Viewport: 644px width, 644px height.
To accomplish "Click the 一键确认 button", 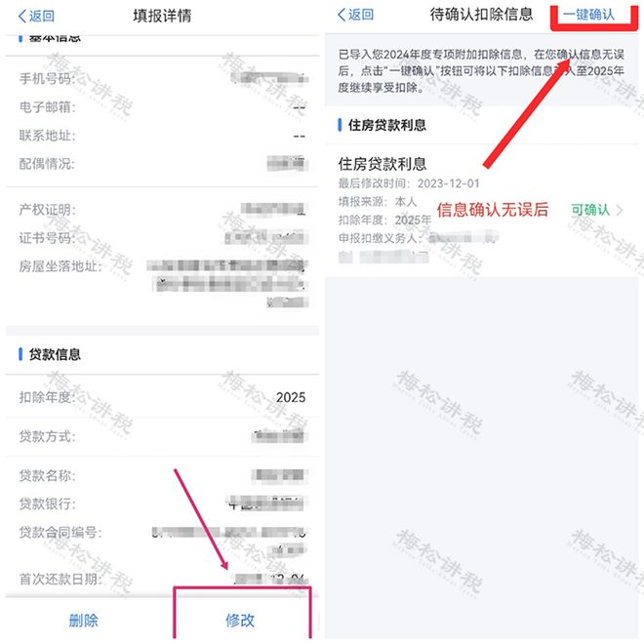I will 588,15.
